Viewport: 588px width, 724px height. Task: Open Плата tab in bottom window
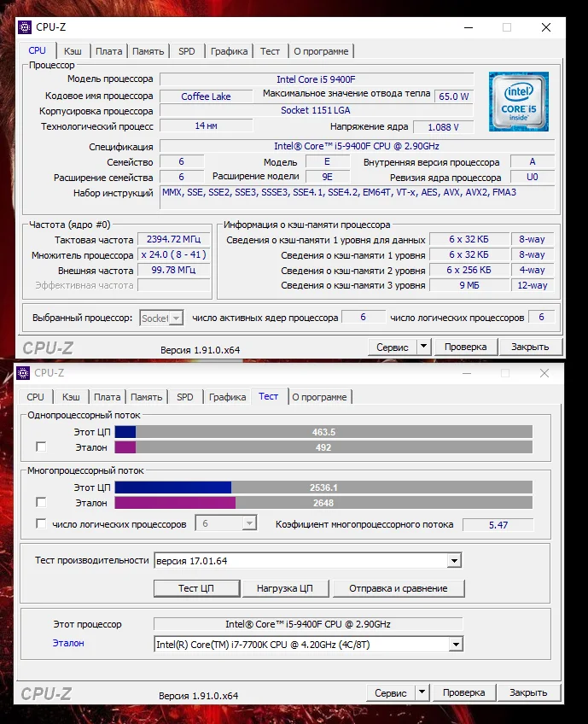(x=107, y=397)
